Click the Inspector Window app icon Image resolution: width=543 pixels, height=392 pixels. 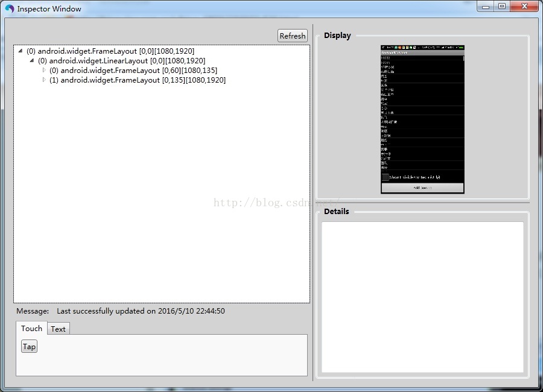(x=9, y=8)
